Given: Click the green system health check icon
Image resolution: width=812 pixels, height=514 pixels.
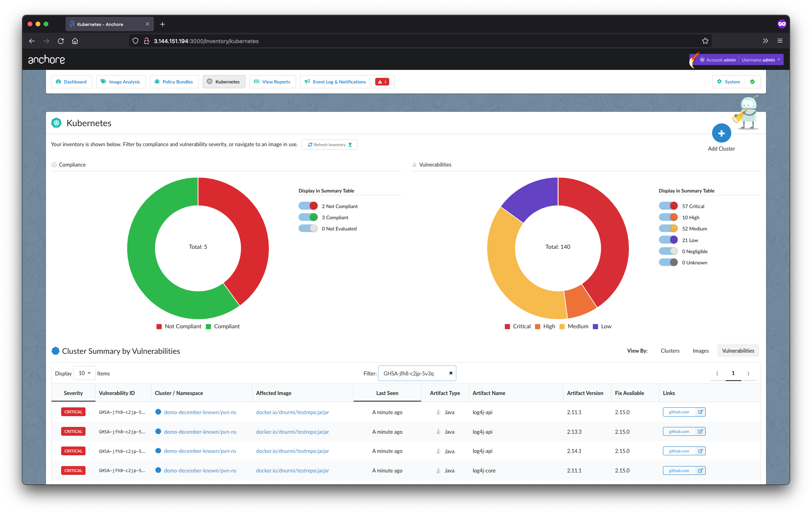Looking at the screenshot, I should tap(752, 82).
